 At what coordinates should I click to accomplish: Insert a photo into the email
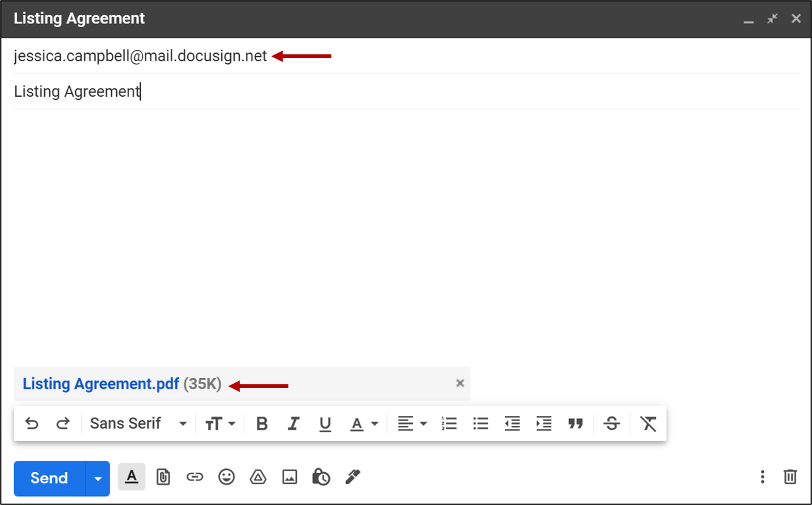click(x=290, y=477)
